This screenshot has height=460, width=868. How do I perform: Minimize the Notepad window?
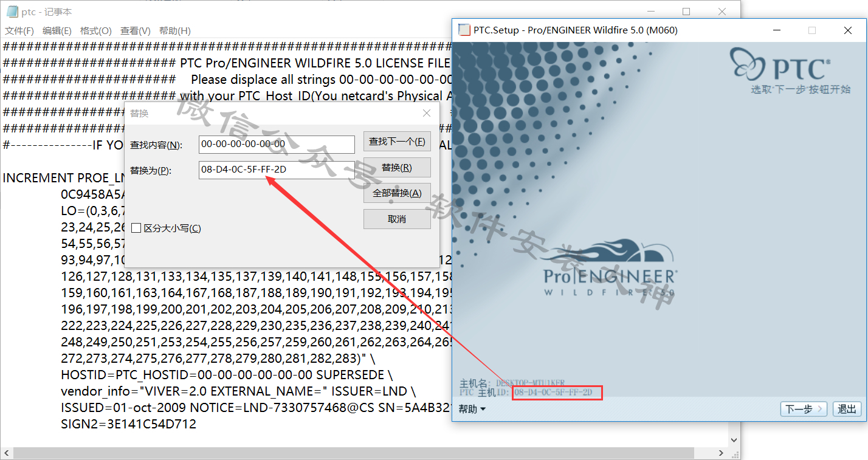[x=651, y=12]
